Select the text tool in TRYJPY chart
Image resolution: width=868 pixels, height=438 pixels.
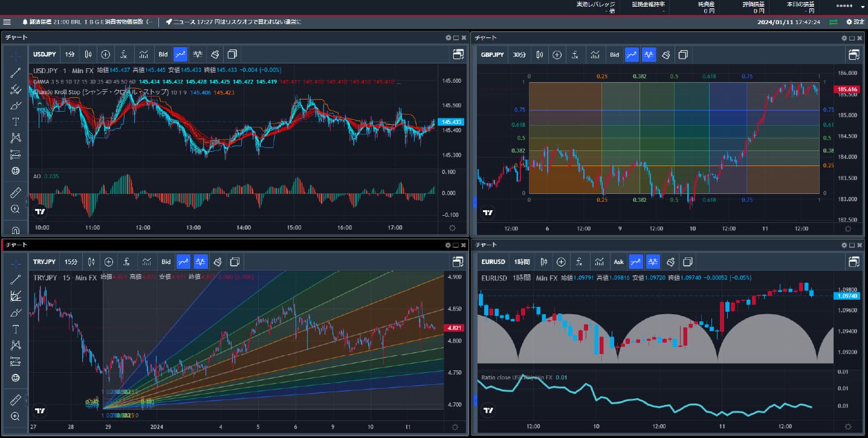point(16,329)
